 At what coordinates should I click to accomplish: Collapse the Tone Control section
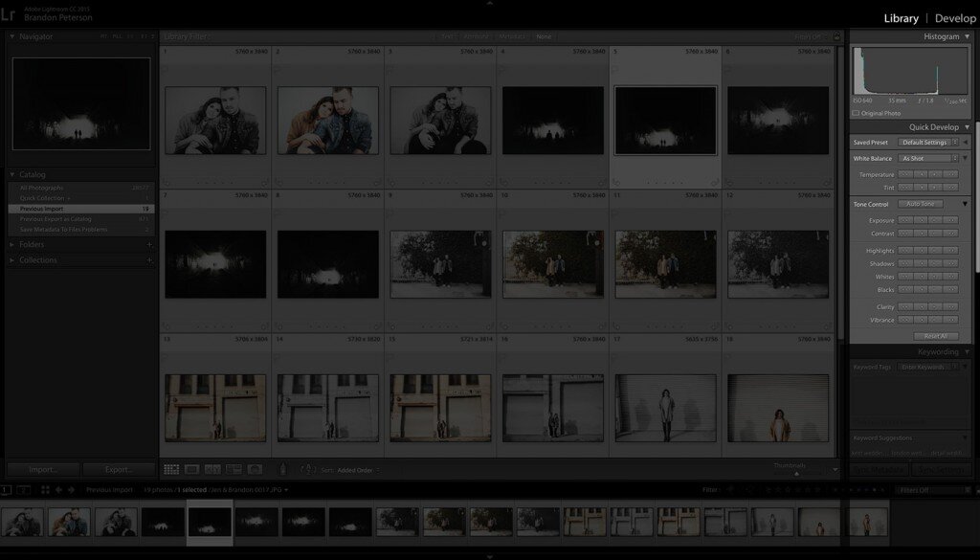point(965,204)
